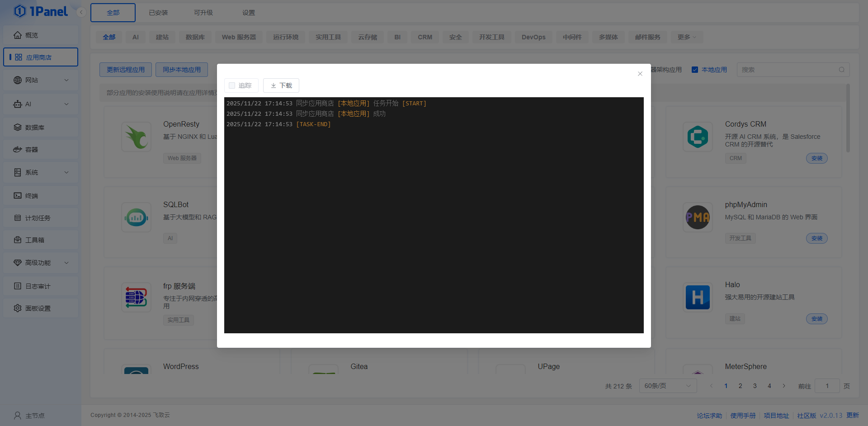This screenshot has height=426, width=868.
Task: Switch to the 已安装 tab
Action: (158, 13)
